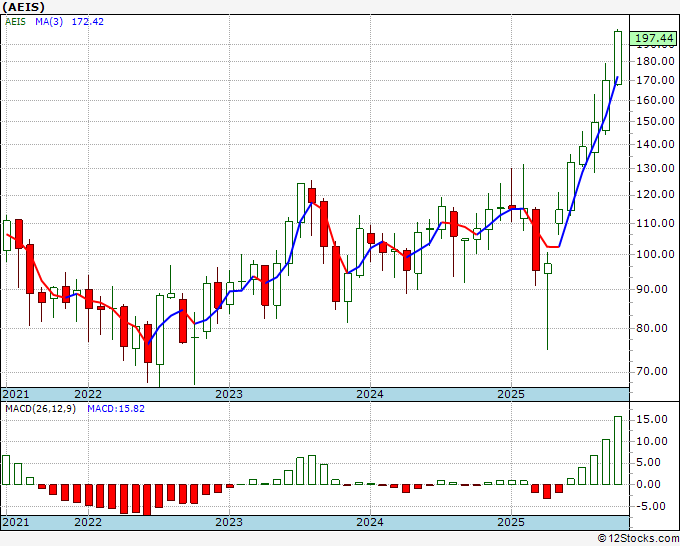Click the (AEIS) chart title
Viewport: 680px width, 546px height.
pyautogui.click(x=23, y=7)
